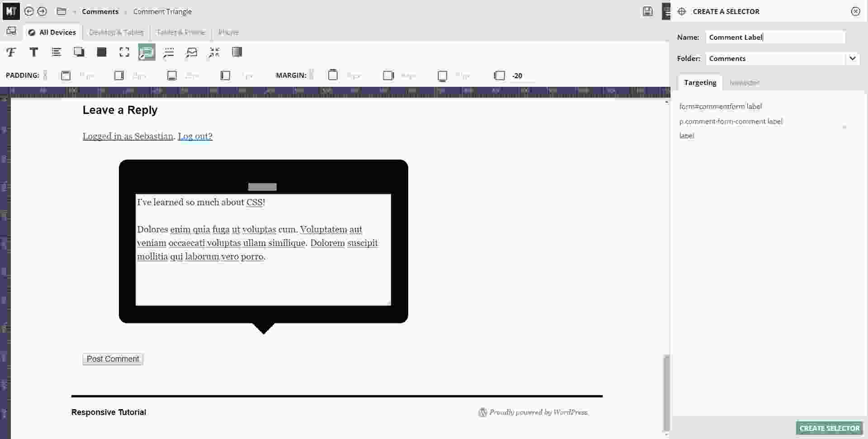Click the Create Selector button
The image size is (868, 439).
click(829, 428)
